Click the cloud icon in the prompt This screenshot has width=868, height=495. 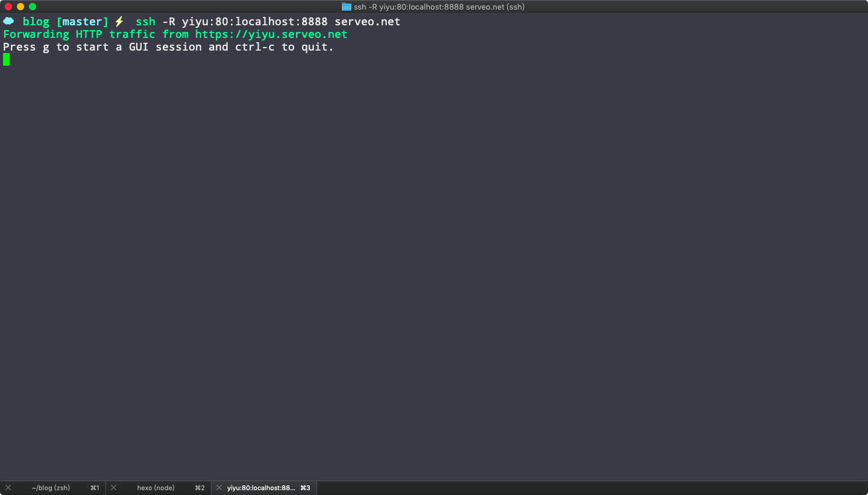(x=8, y=21)
